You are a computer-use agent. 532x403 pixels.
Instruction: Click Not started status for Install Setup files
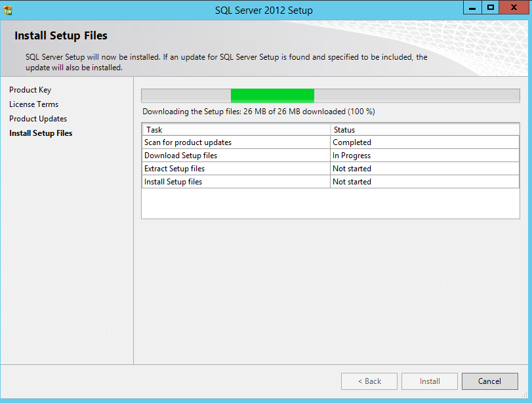(x=425, y=182)
